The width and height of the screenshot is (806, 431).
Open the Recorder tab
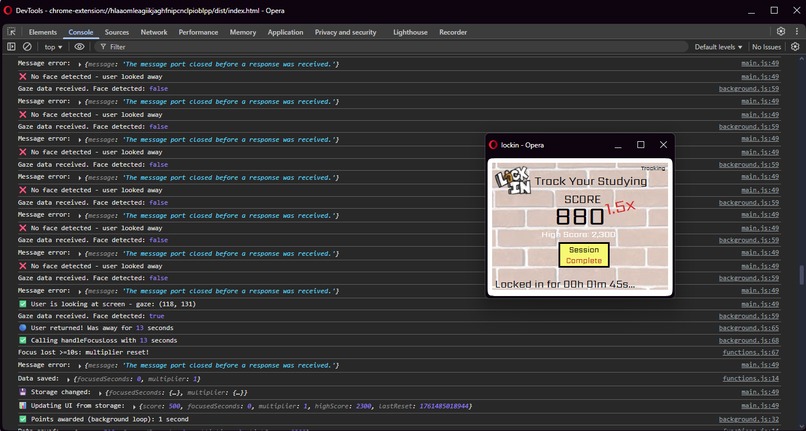tap(453, 32)
